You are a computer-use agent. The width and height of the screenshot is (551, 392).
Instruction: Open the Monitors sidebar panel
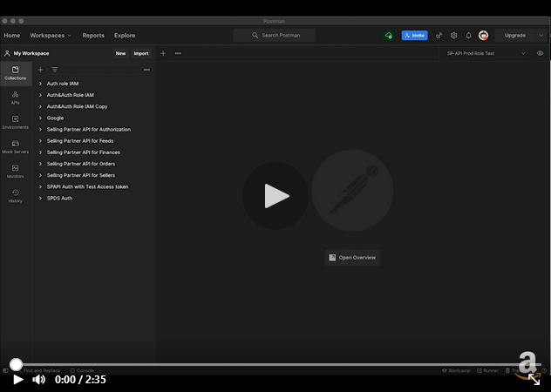pos(15,171)
